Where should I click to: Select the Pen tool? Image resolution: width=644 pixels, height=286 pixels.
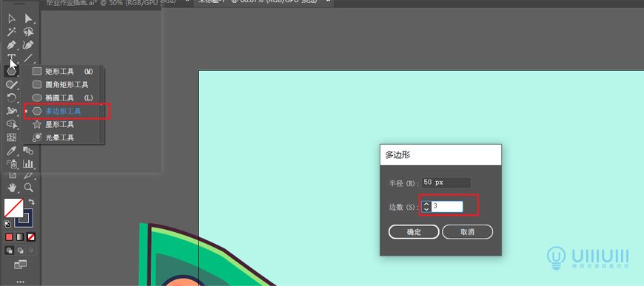coord(12,45)
